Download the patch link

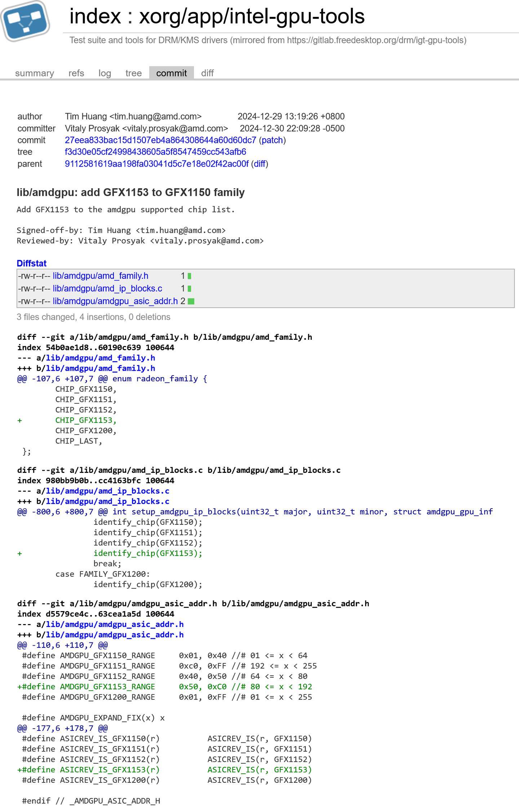[272, 140]
